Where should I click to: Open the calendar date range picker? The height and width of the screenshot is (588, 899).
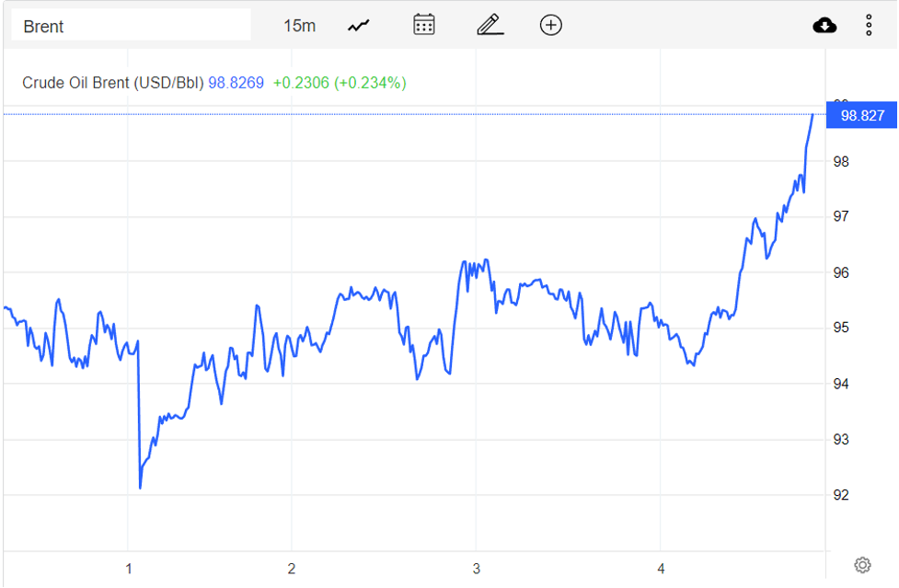423,25
